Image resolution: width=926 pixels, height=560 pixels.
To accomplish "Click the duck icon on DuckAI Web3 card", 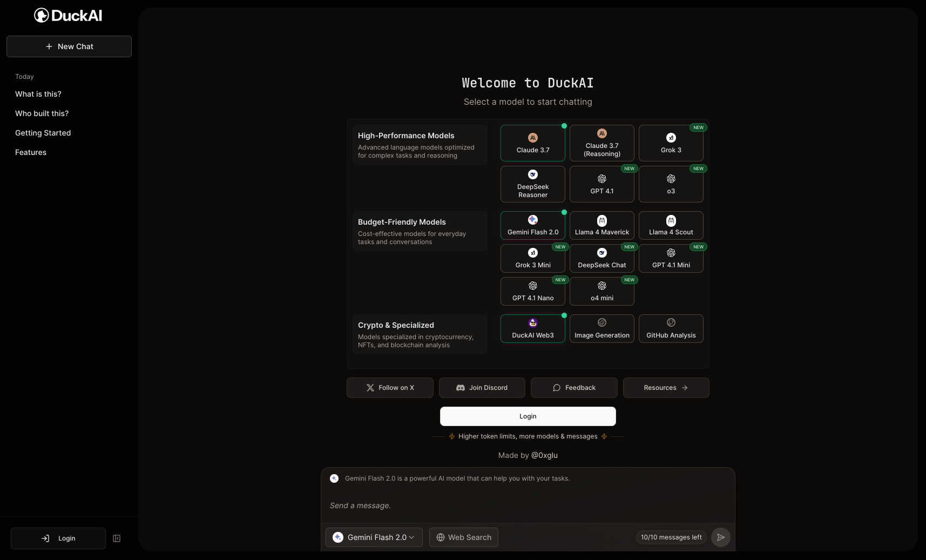I will (533, 323).
